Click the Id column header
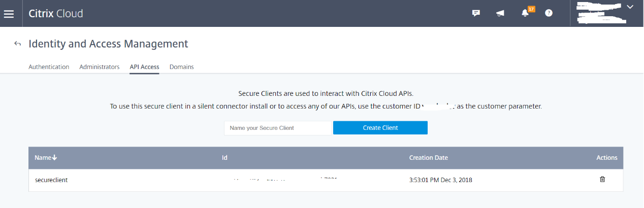 (224, 158)
